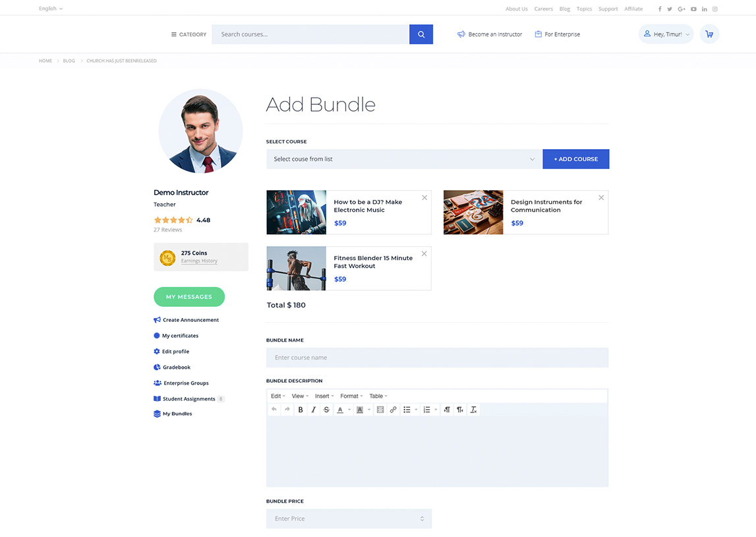The width and height of the screenshot is (756, 537).
Task: Open the Gradebook sidebar link
Action: click(x=177, y=367)
